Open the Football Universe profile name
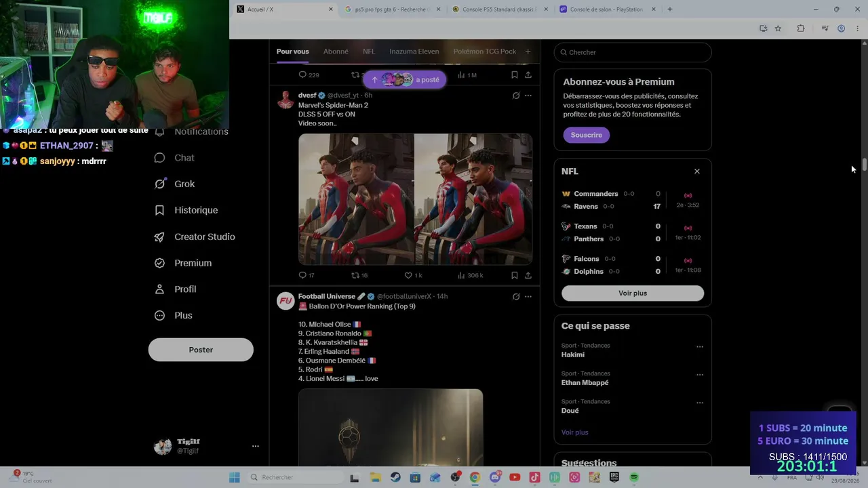 (327, 296)
